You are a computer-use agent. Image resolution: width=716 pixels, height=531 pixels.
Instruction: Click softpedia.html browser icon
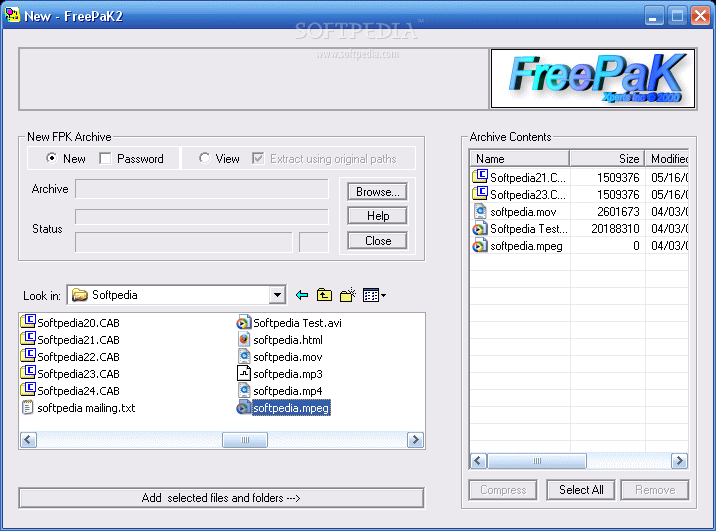click(244, 339)
